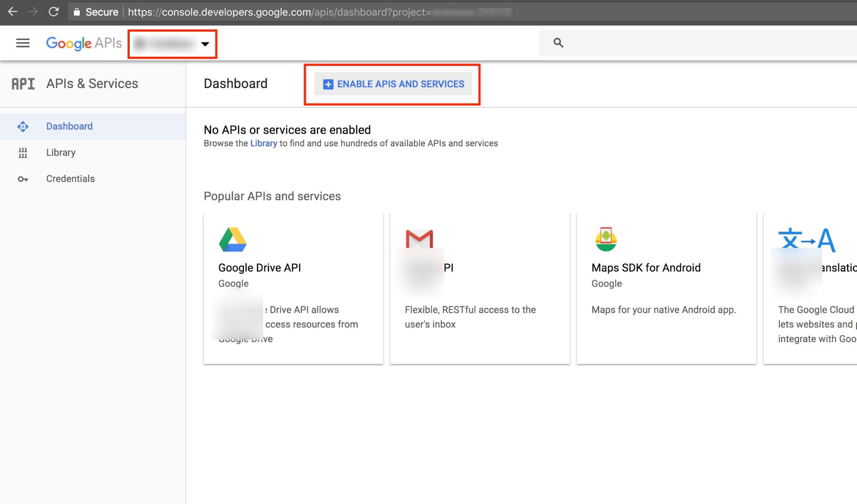Click the Secure padlock icon
This screenshot has width=857, height=504.
(76, 12)
